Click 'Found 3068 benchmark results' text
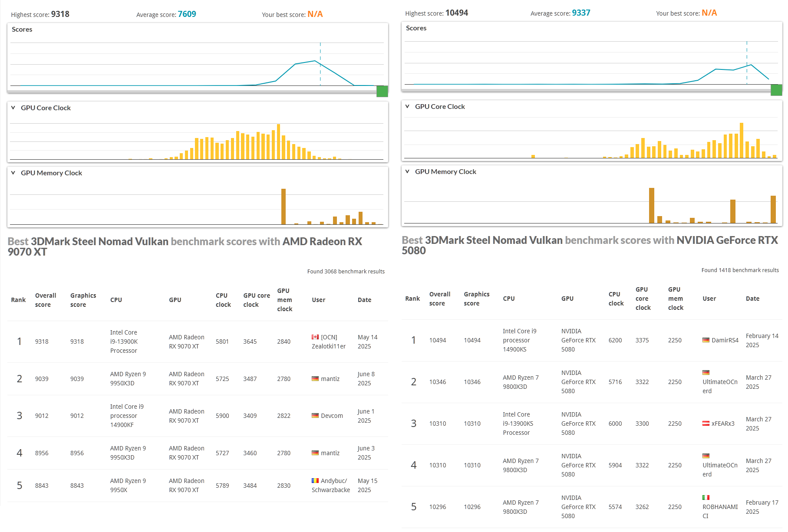The width and height of the screenshot is (788, 532). click(x=346, y=272)
